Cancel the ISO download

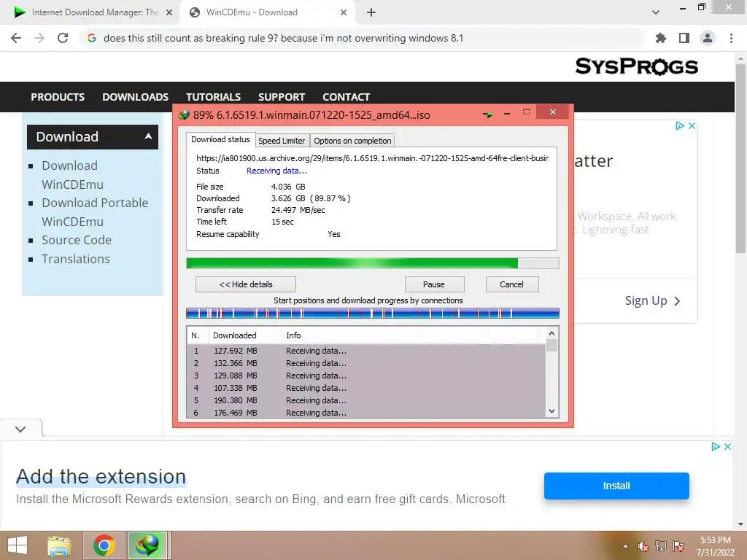(x=511, y=284)
